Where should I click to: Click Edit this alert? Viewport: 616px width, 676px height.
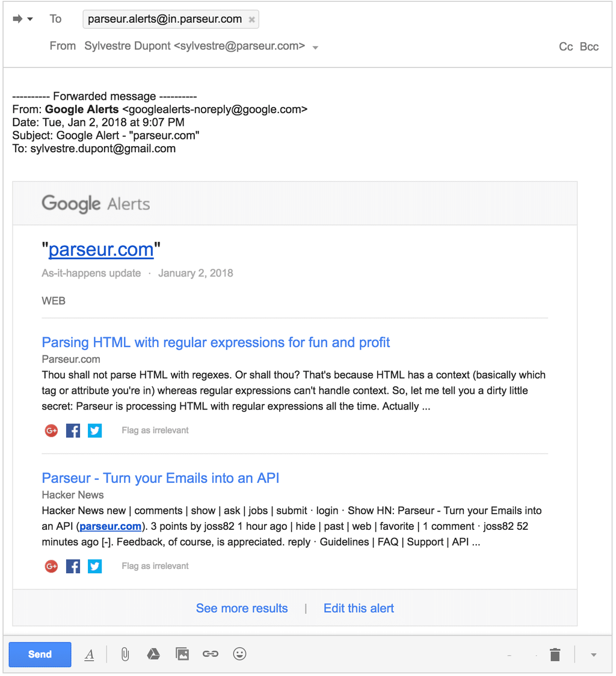click(358, 608)
